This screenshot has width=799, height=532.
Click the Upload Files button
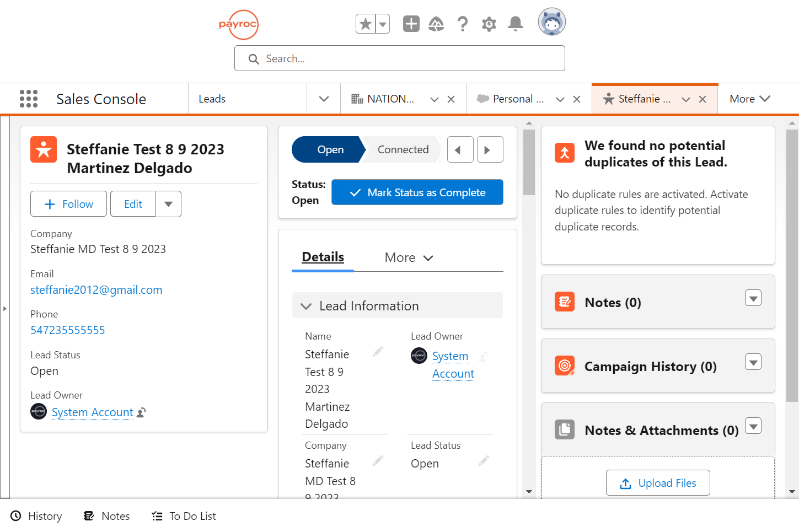click(x=658, y=483)
